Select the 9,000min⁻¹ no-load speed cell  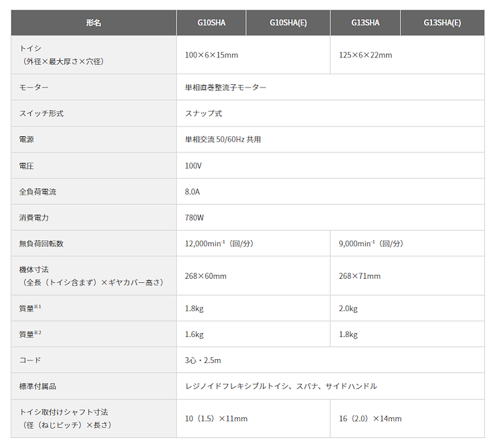coord(371,244)
